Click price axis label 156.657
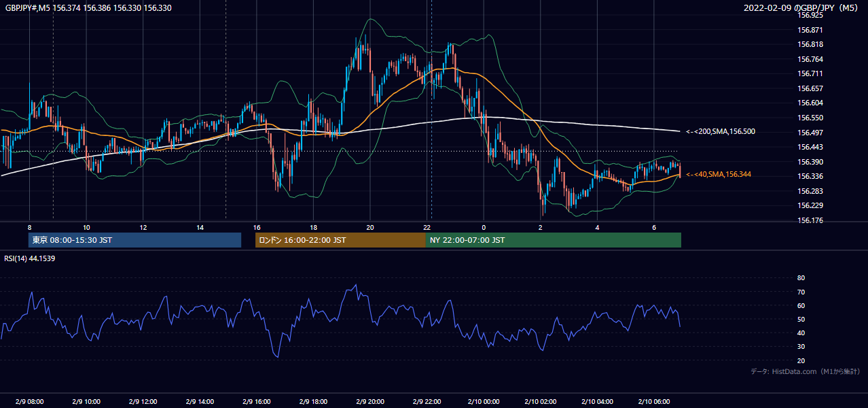868x408 pixels. click(810, 88)
